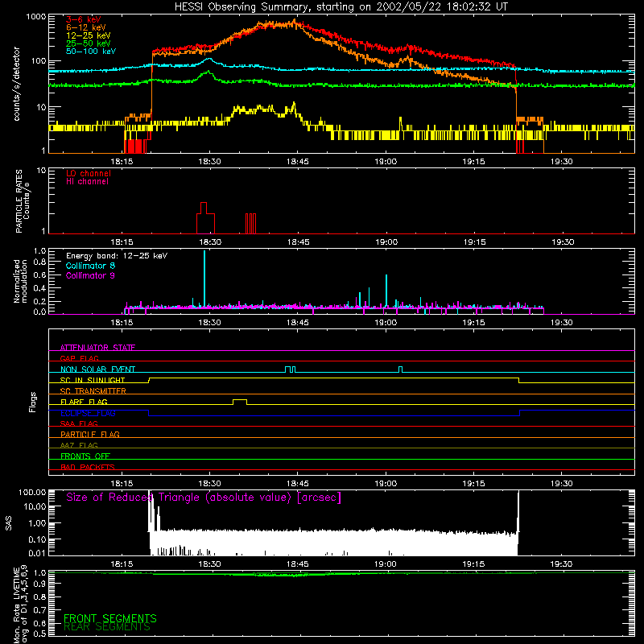Image resolution: width=644 pixels, height=644 pixels.
Task: Click 'Size of Reduced Triangle' SAS caption
Action: coord(204,497)
